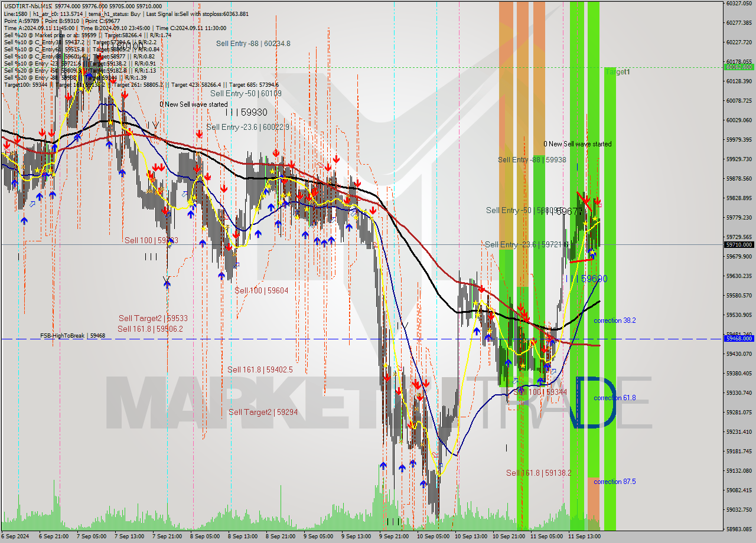Click the '8 Sep 21:00' time label

coord(280,536)
